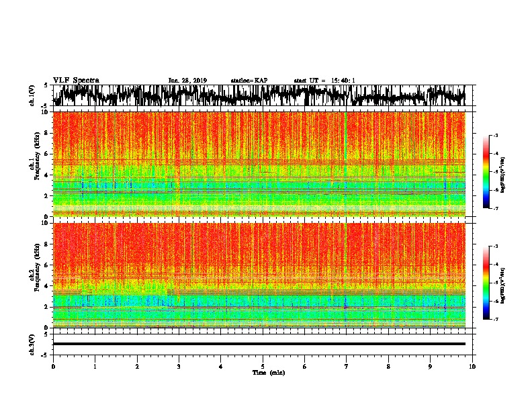Click the "-7" label on ch.2 colorbar
532x411 pixels.
click(x=495, y=320)
